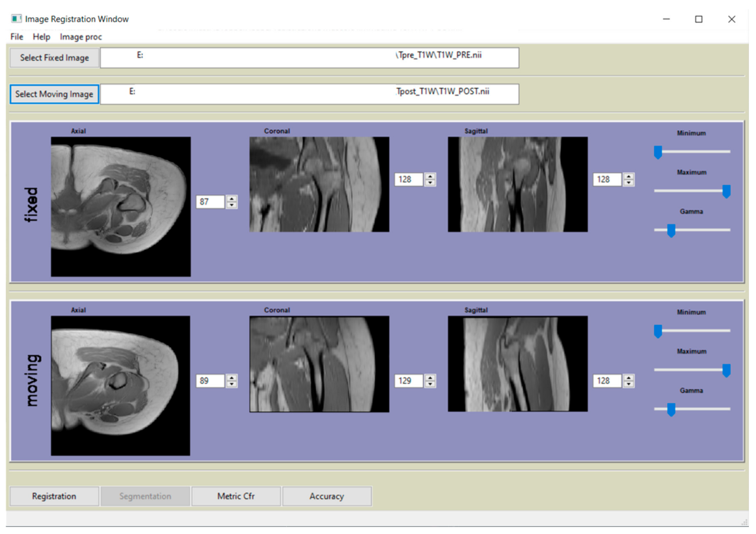Click the fixed image Minimum slider handle
Image resolution: width=756 pixels, height=534 pixels.
point(658,152)
